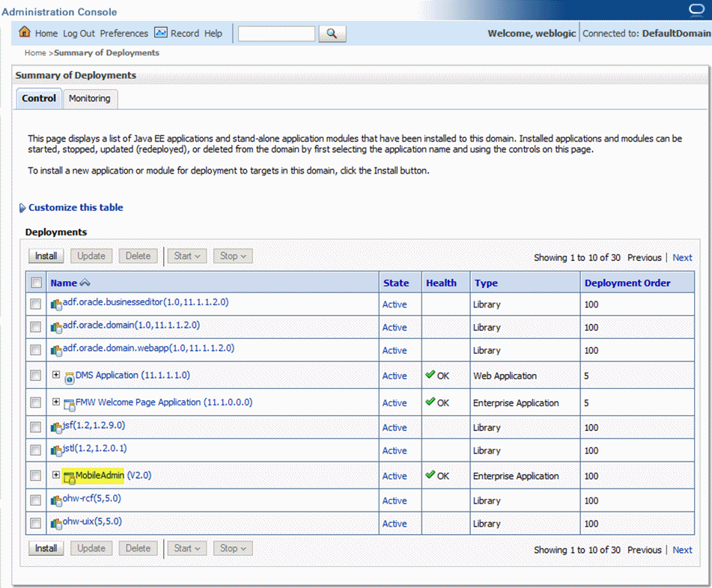Click the bottom Delete button

[138, 548]
